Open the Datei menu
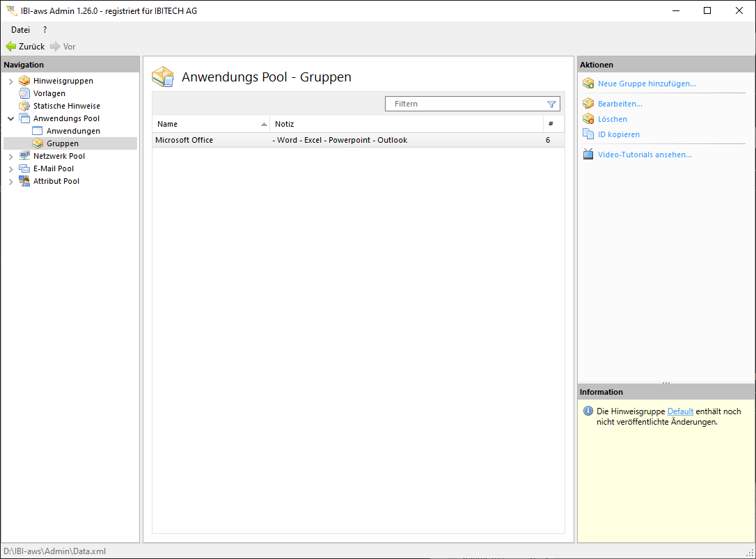The height and width of the screenshot is (559, 756). pos(20,30)
